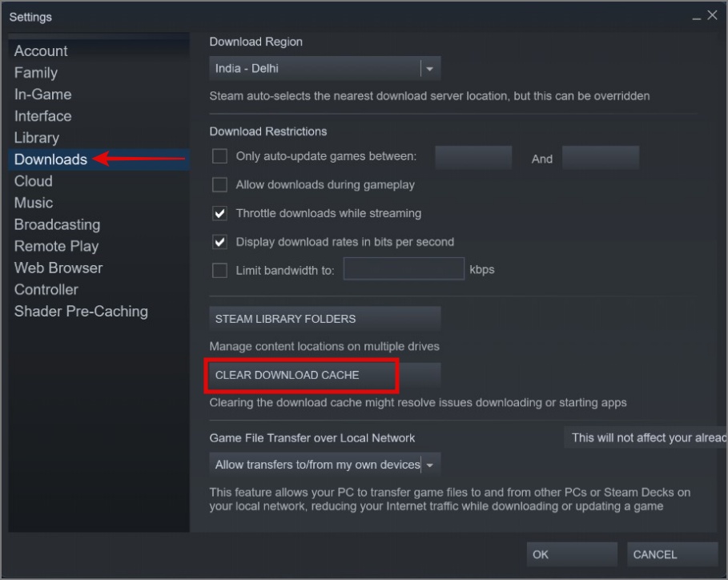Image resolution: width=728 pixels, height=580 pixels.
Task: Cancel the settings changes
Action: [672, 554]
